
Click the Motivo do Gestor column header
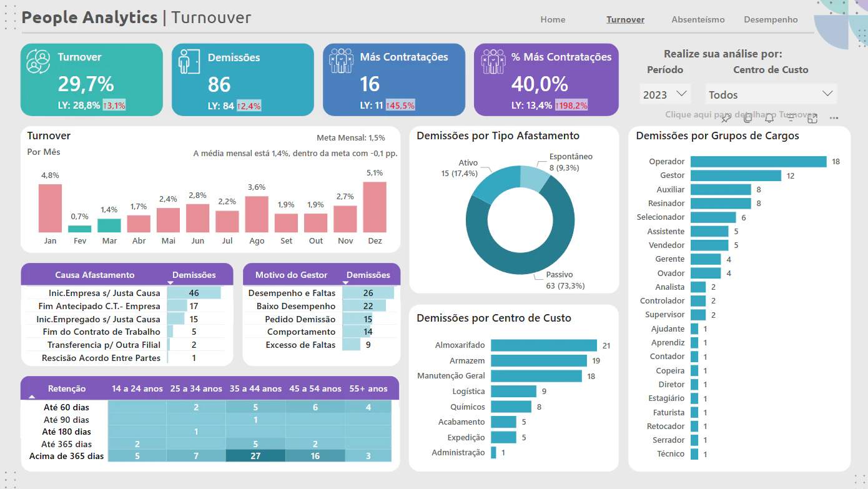coord(291,275)
